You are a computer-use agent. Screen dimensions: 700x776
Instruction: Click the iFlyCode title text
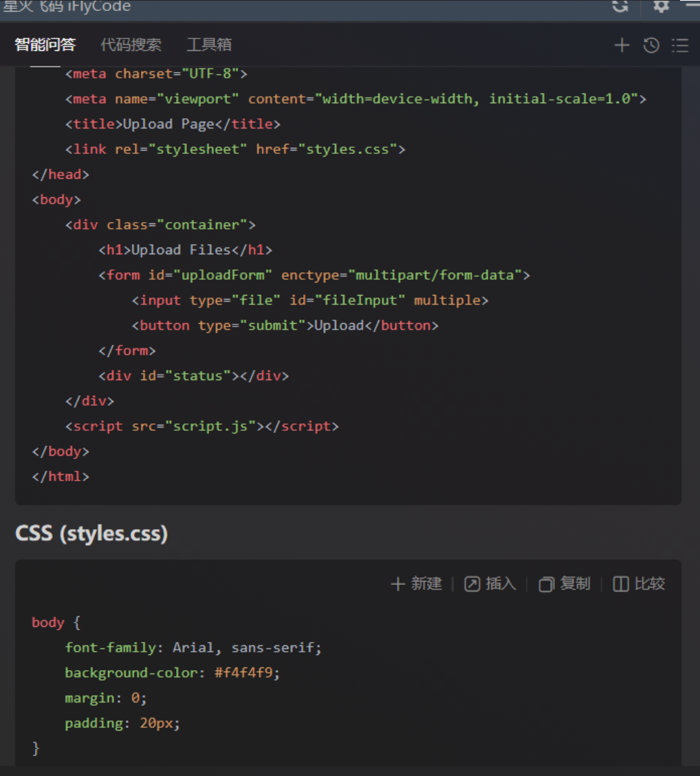99,6
